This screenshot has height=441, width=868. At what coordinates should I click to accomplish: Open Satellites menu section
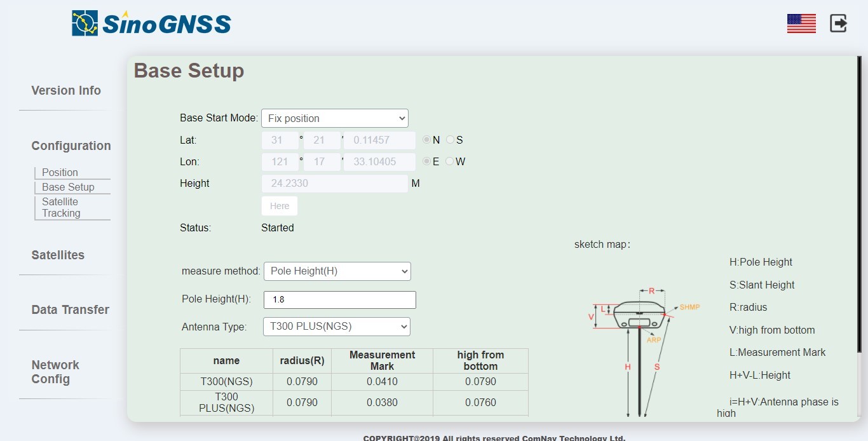(58, 255)
